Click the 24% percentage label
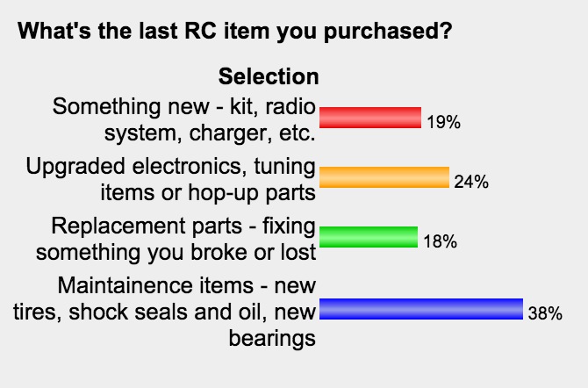This screenshot has height=388, width=588. 471,182
